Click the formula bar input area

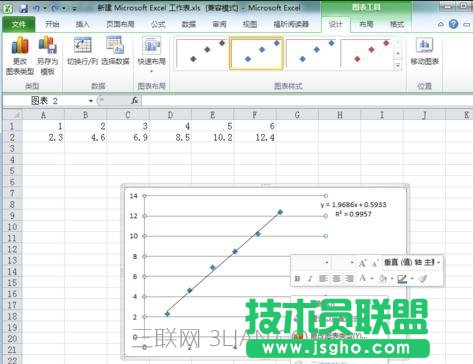point(306,101)
